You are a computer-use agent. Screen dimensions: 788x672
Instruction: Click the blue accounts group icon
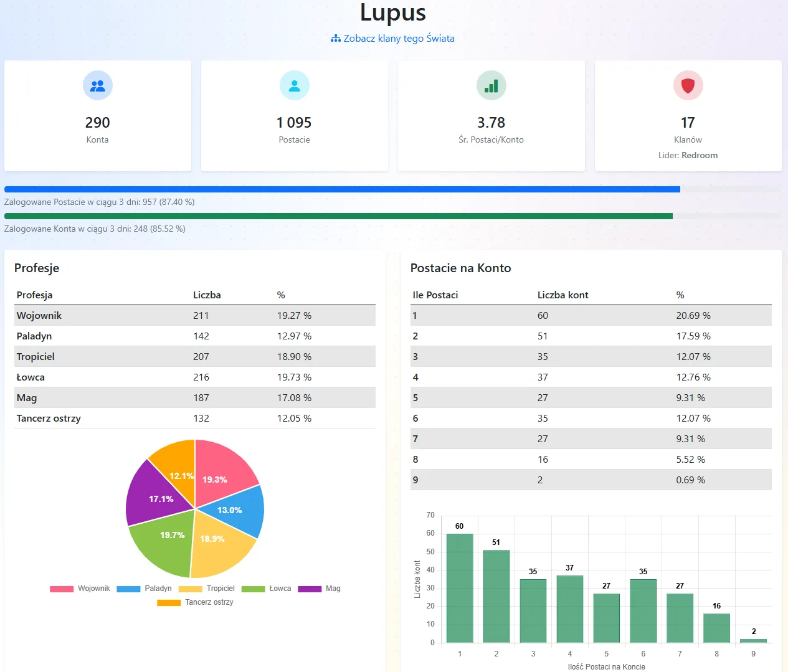[x=98, y=85]
